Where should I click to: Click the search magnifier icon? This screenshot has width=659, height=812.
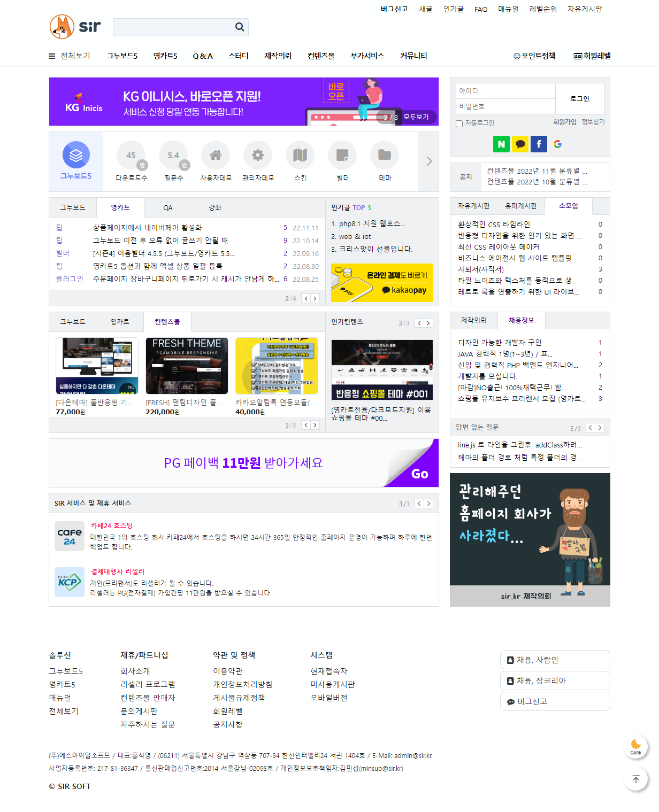[x=240, y=27]
